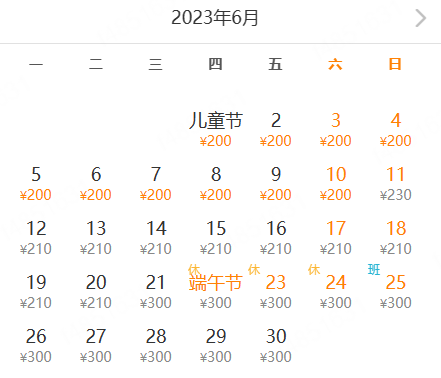Viewport: 441px width, 378px height.
Task: Select 儿童节 date priced ¥200
Action: click(x=216, y=129)
